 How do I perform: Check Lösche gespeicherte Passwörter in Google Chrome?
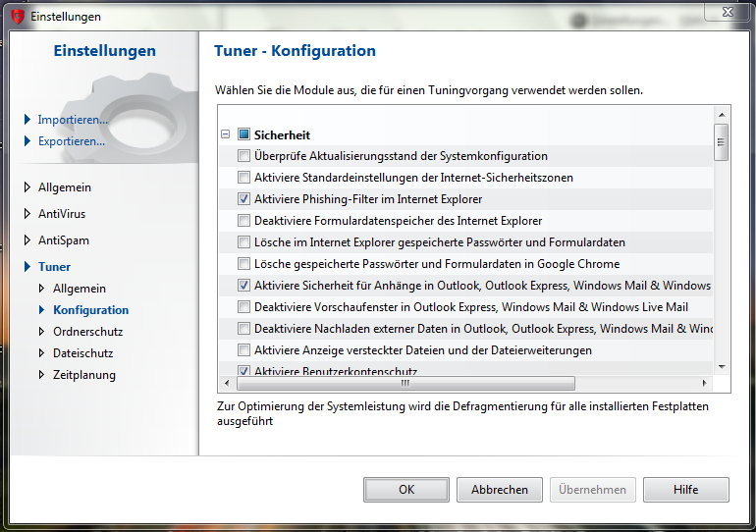click(243, 264)
